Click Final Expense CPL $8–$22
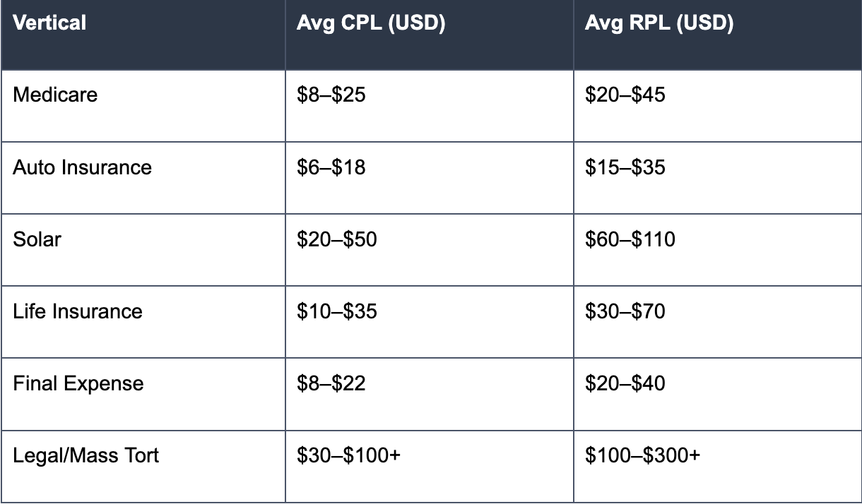The width and height of the screenshot is (862, 504). [331, 383]
